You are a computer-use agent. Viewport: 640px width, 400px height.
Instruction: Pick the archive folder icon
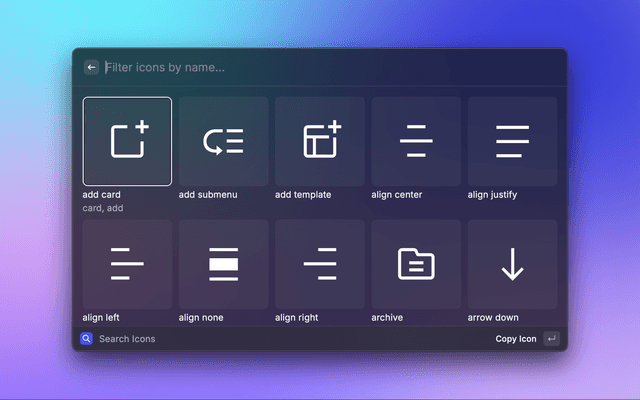coord(416,264)
